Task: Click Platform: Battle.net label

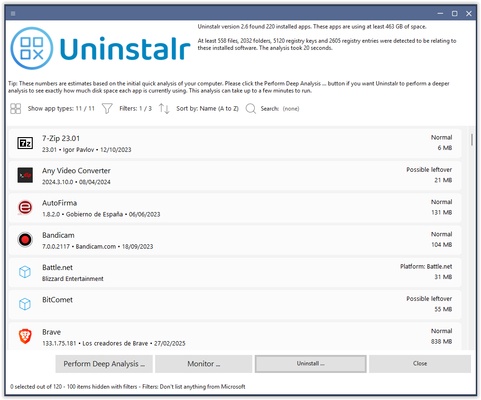Action: [x=426, y=266]
